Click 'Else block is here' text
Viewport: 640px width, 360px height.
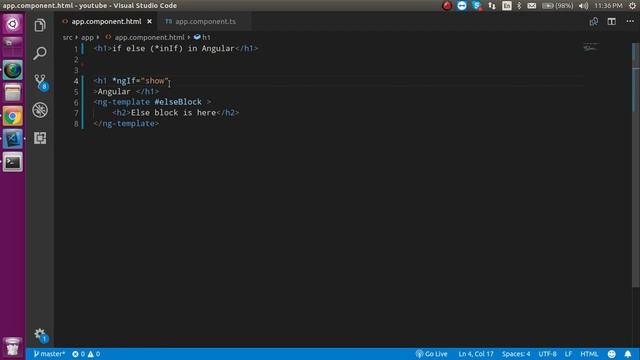(x=173, y=113)
